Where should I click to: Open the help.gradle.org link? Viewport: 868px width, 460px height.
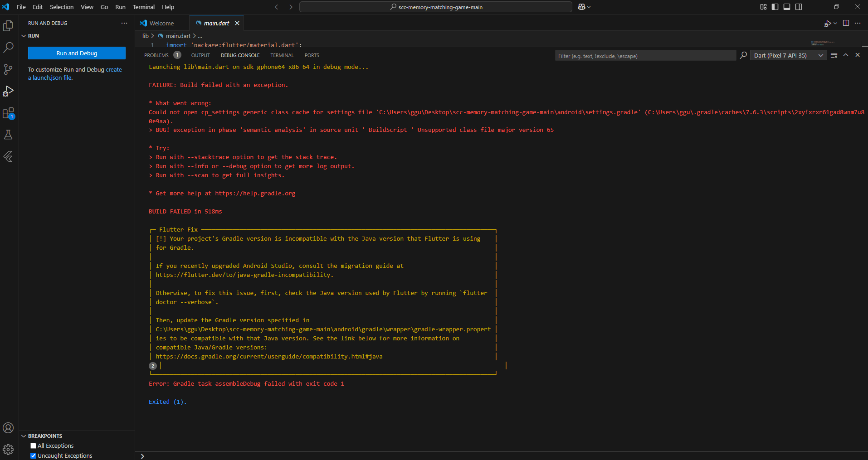point(255,194)
